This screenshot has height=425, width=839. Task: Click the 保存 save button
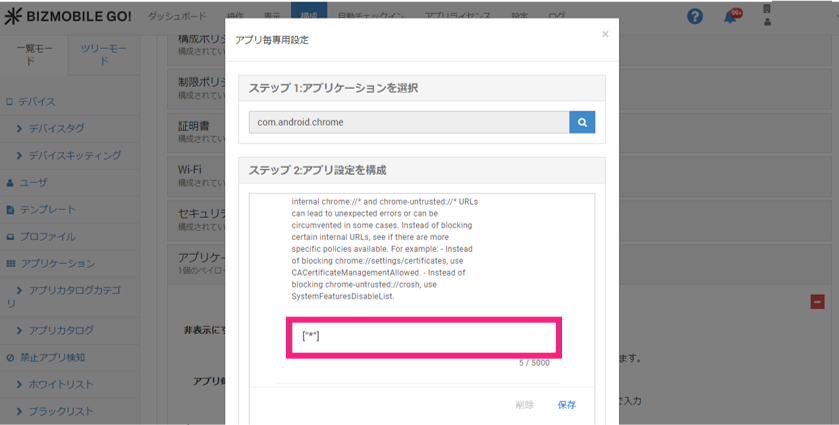coord(567,405)
